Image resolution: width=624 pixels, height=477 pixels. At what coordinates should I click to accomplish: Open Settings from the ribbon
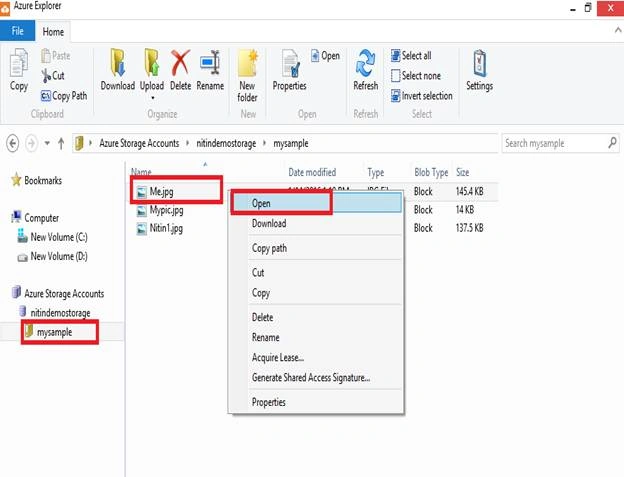pyautogui.click(x=480, y=70)
